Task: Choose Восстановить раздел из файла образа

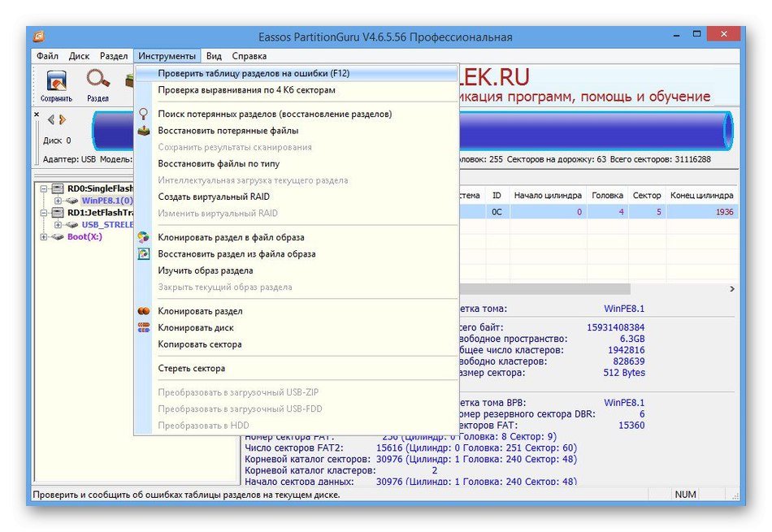Action: pos(297,254)
